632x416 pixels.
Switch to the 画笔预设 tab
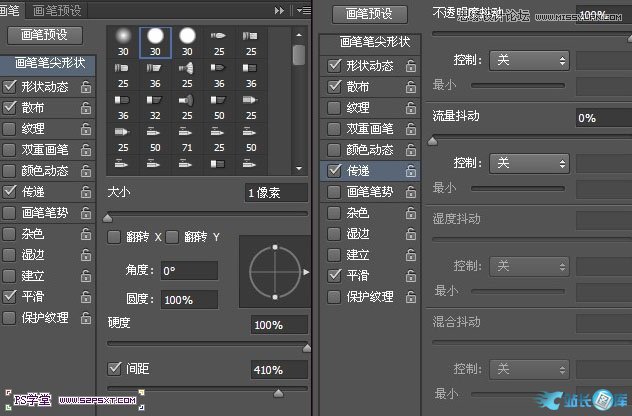(x=59, y=10)
